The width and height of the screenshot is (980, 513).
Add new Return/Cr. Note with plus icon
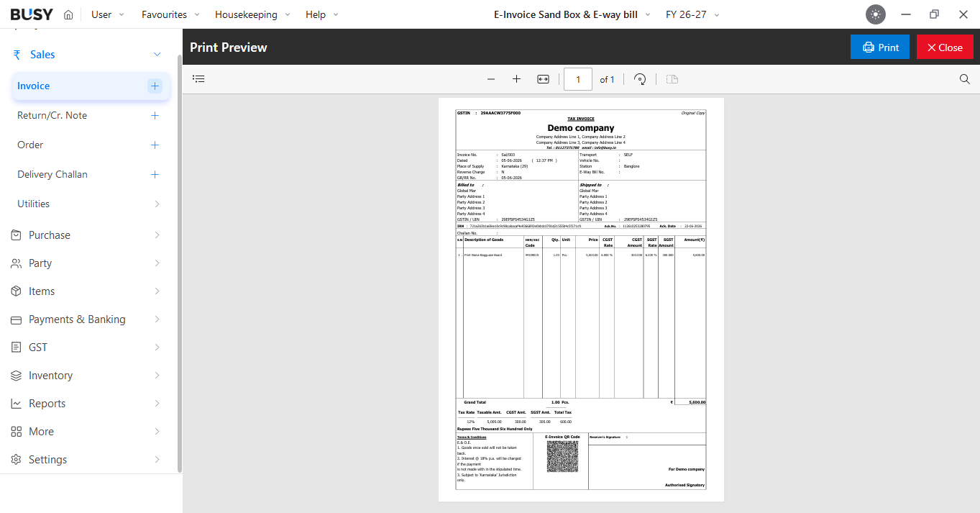155,115
